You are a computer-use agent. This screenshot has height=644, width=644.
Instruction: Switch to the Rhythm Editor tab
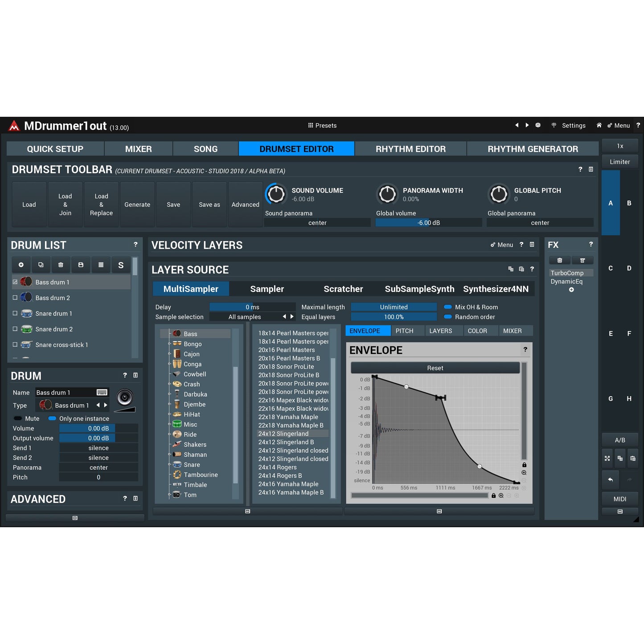(x=410, y=148)
